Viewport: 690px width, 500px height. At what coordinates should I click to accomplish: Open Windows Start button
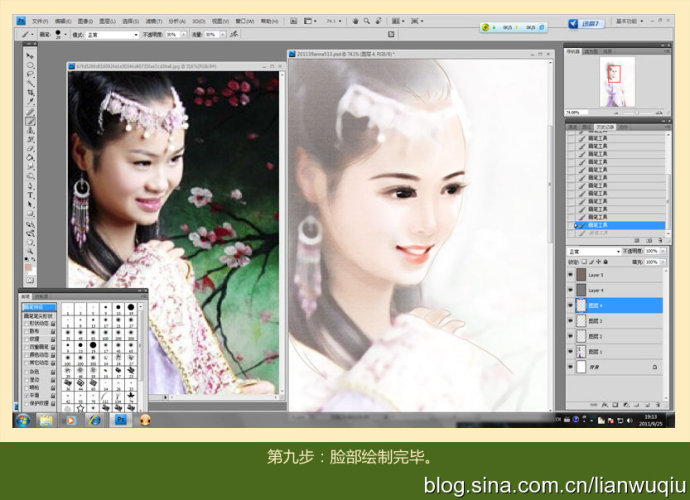click(x=22, y=420)
